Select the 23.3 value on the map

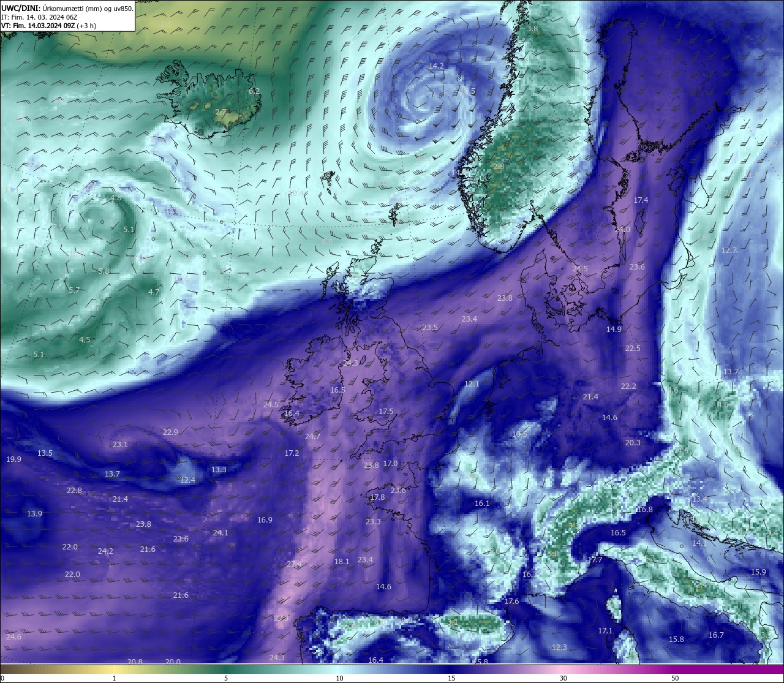[x=373, y=522]
